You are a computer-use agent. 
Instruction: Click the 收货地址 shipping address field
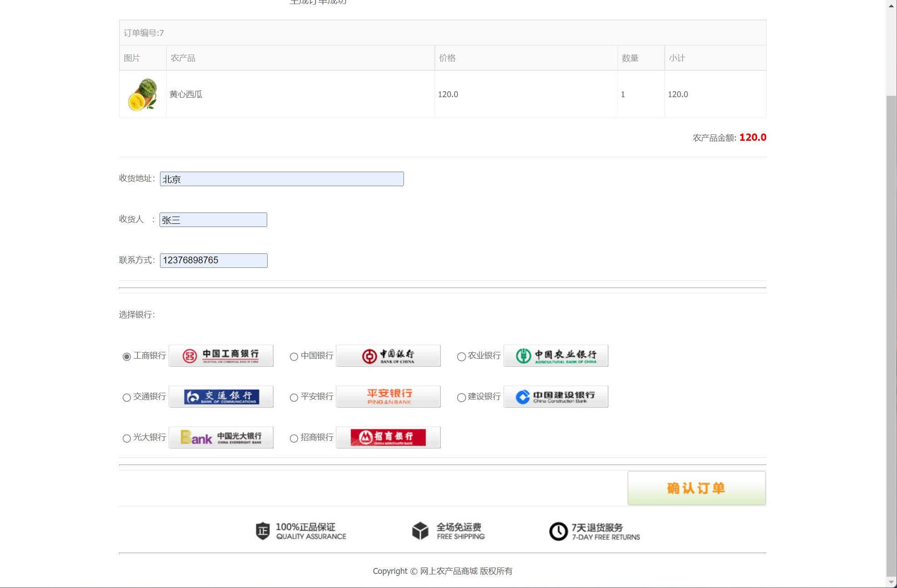coord(281,179)
